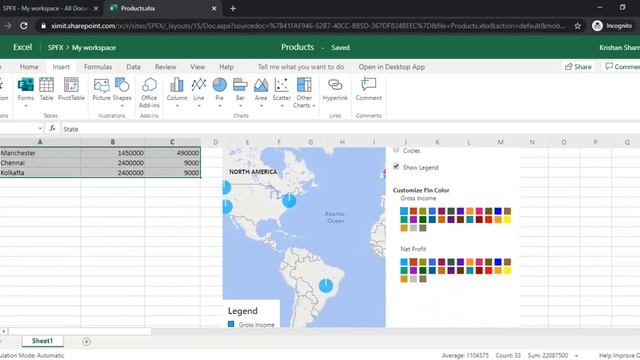Switch to the Review ribbon tab

165,67
